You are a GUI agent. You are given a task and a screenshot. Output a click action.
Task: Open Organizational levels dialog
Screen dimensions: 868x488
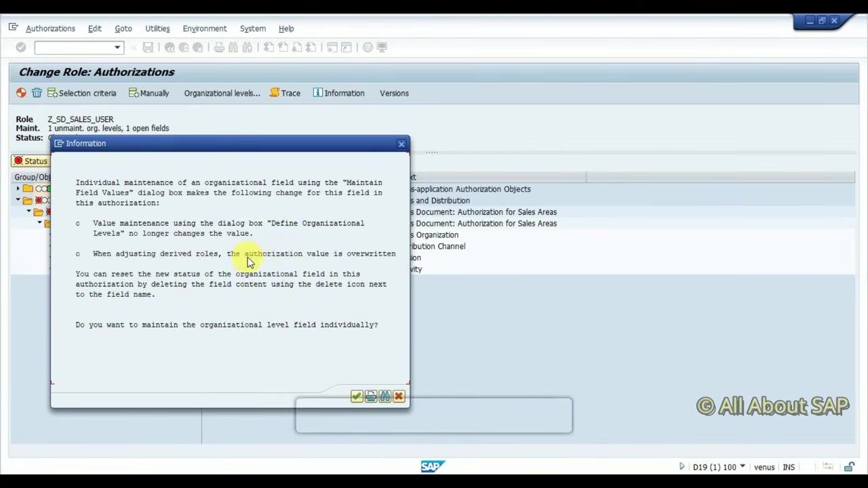tap(222, 93)
